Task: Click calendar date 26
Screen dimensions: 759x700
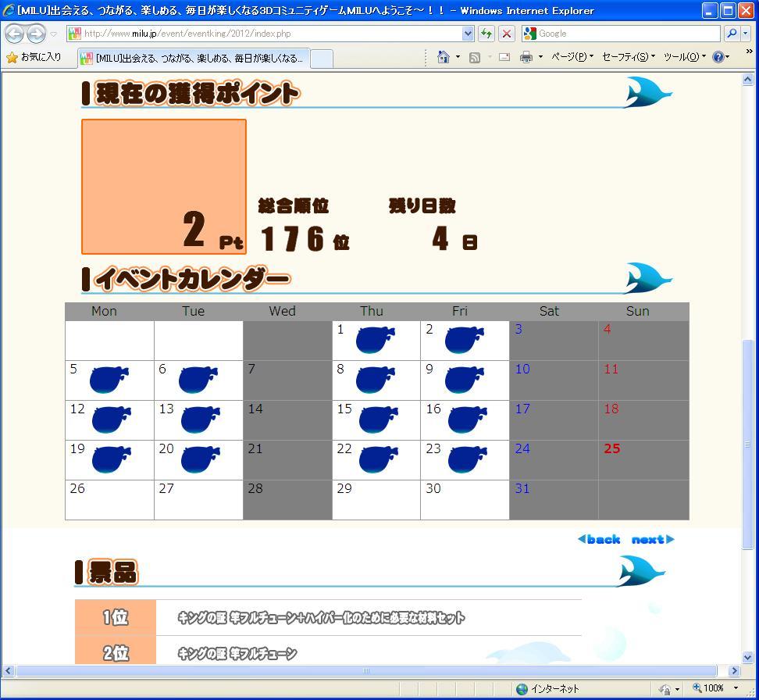Action: 77,488
